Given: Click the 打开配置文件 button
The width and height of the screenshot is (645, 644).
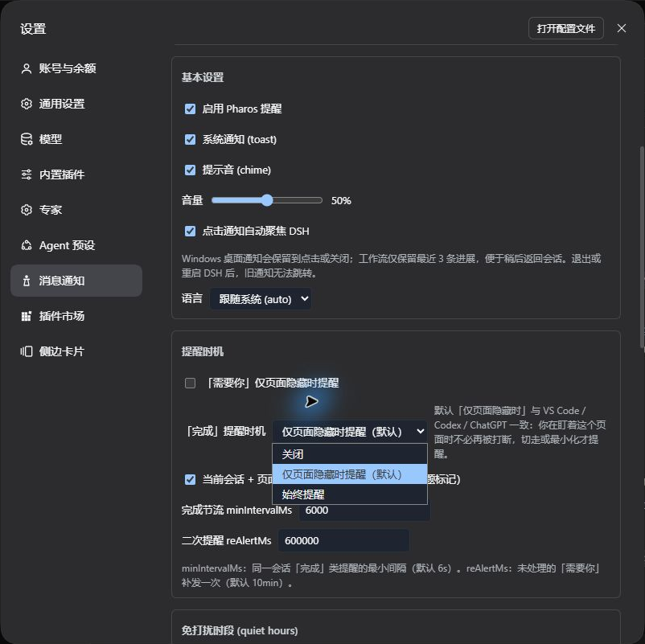Looking at the screenshot, I should tap(565, 28).
